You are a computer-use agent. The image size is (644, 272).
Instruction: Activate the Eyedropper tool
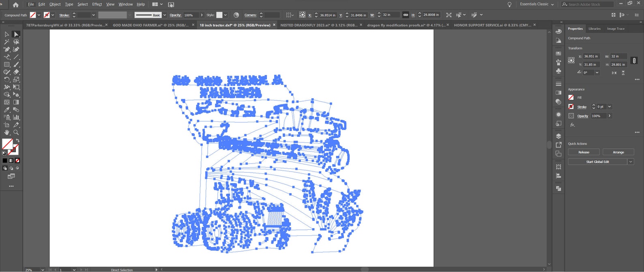6,110
